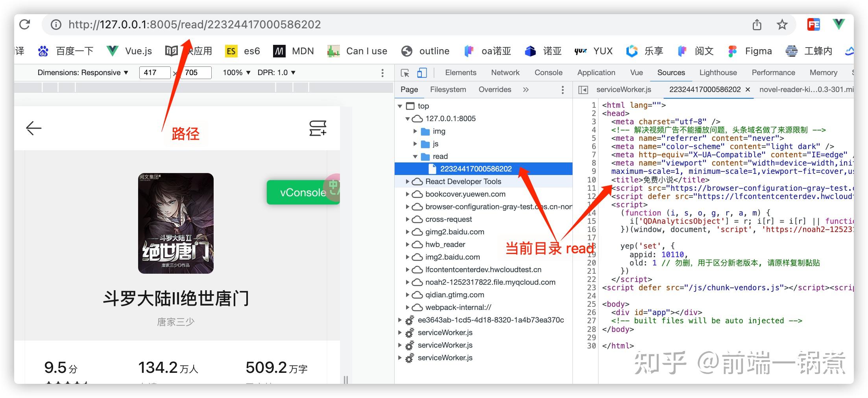Open device toolbar more options menu

tap(382, 73)
